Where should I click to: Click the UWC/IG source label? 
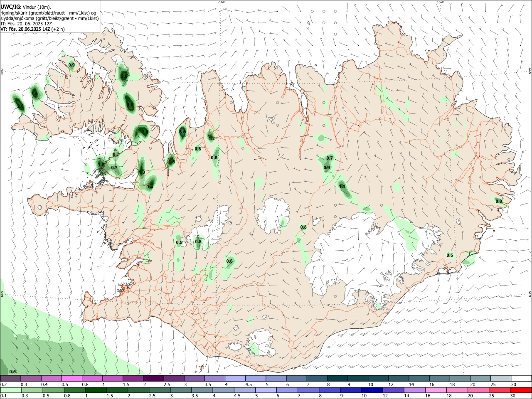[x=10, y=7]
